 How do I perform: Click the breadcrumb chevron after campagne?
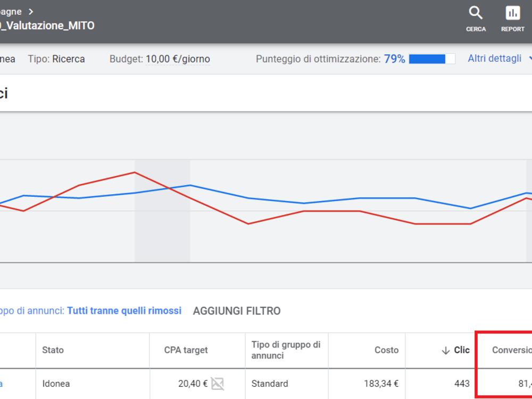pos(31,12)
